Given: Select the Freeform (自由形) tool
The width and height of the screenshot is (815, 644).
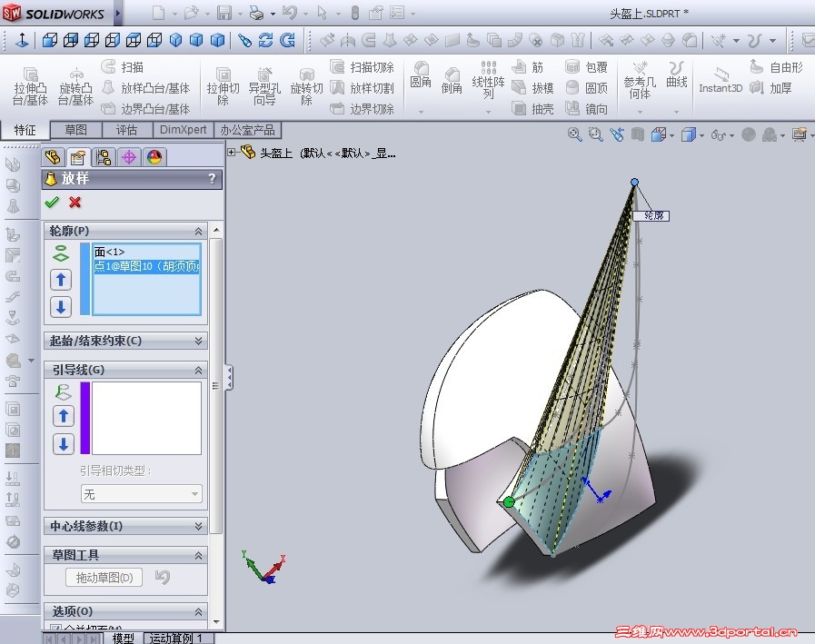Looking at the screenshot, I should (x=777, y=67).
